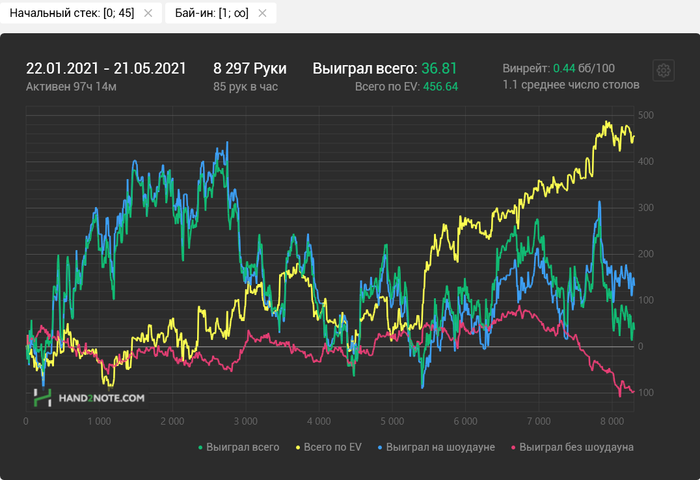Toggle the Выиграл всего legend series
The width and height of the screenshot is (700, 480).
[x=239, y=447]
